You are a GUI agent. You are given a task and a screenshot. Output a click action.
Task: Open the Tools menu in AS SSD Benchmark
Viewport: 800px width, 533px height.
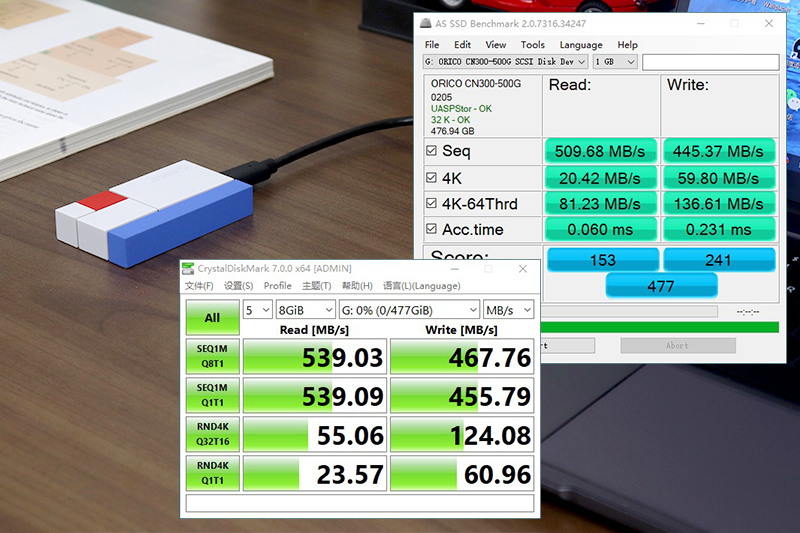533,45
